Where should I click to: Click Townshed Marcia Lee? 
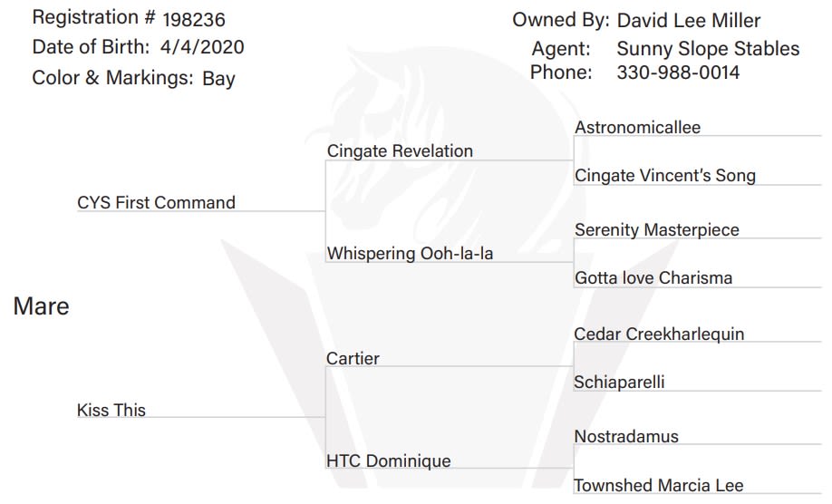(659, 485)
